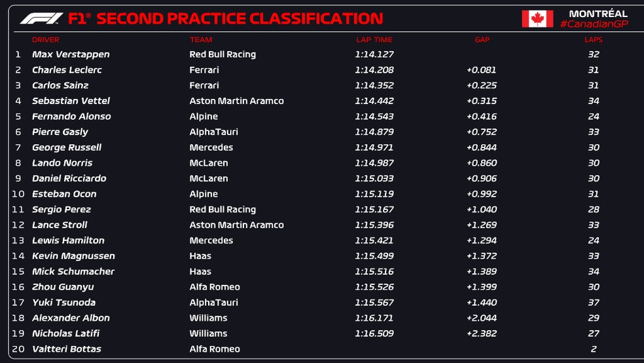This screenshot has width=644, height=363.
Task: Select Sebastian Vettel's team Aston Martin Aramco
Action: [x=236, y=101]
